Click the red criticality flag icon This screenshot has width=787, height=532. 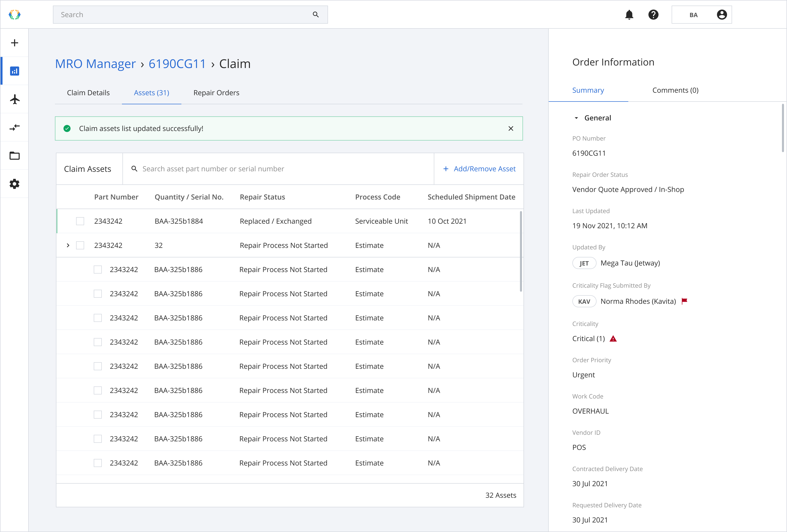684,301
